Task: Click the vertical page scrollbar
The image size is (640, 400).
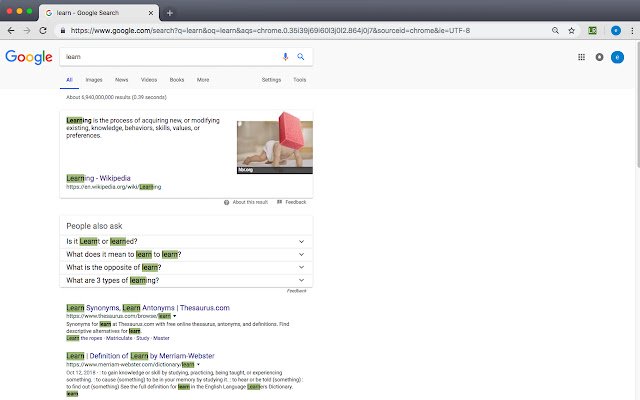Action: pos(637,104)
